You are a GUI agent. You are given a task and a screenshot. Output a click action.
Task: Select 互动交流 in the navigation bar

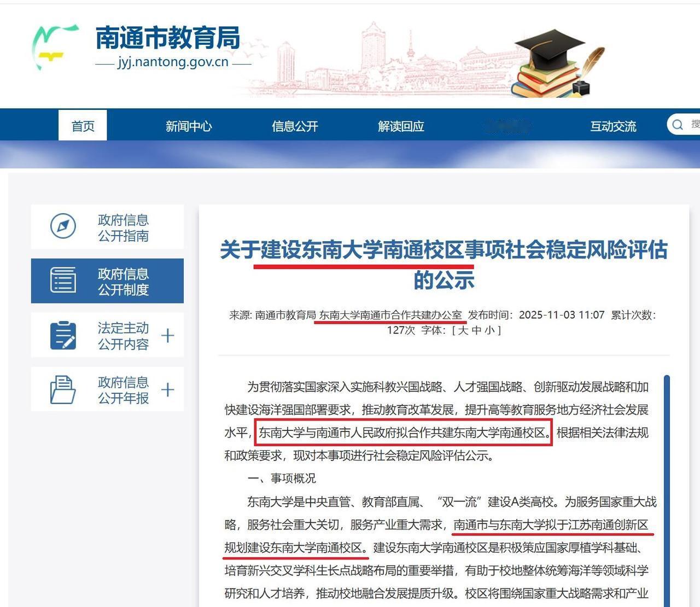pos(613,125)
